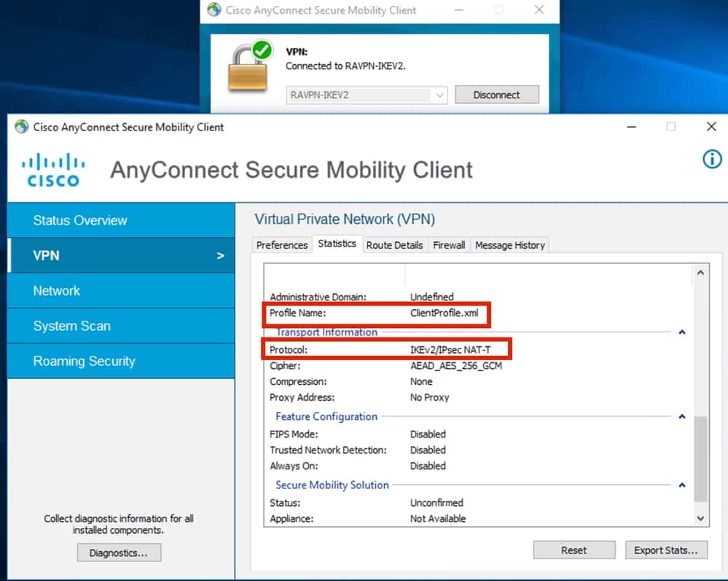Click the Always On Disabled value
Image resolution: width=728 pixels, height=581 pixels.
[x=428, y=466]
